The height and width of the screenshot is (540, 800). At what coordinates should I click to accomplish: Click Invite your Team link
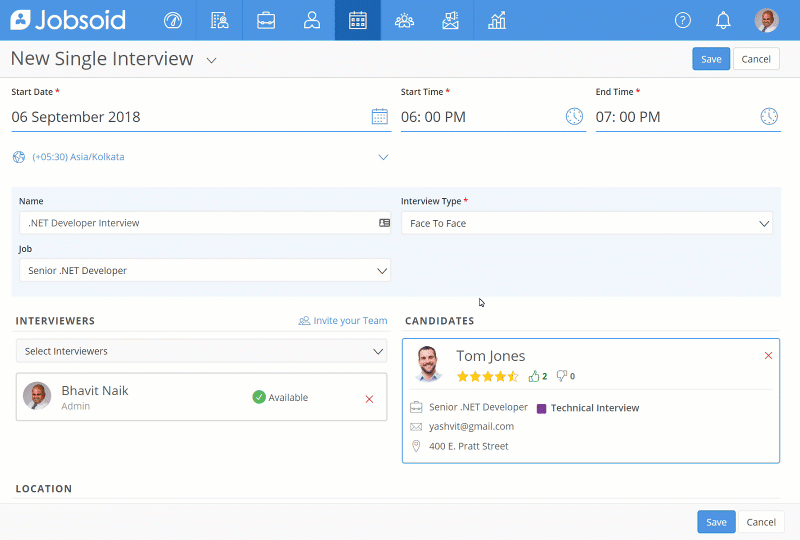pos(343,321)
